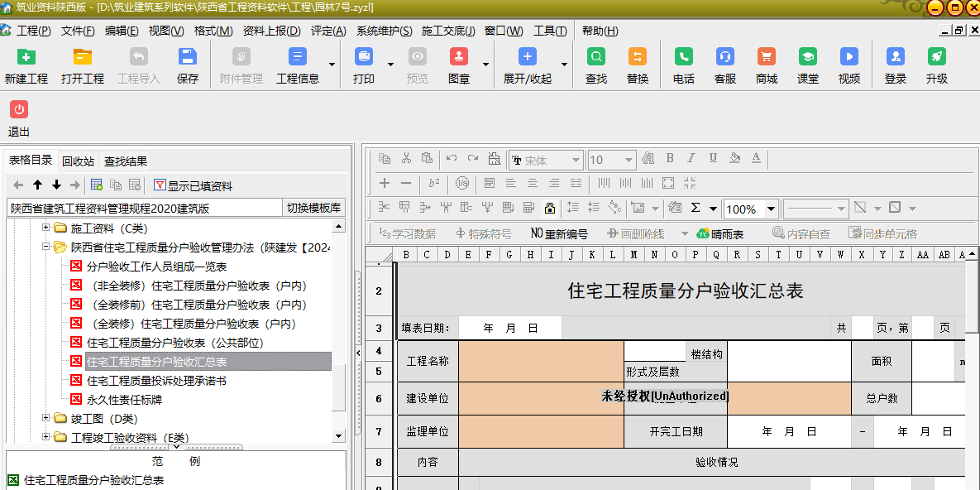Expand the 施工资料（C类）folder

click(x=46, y=228)
